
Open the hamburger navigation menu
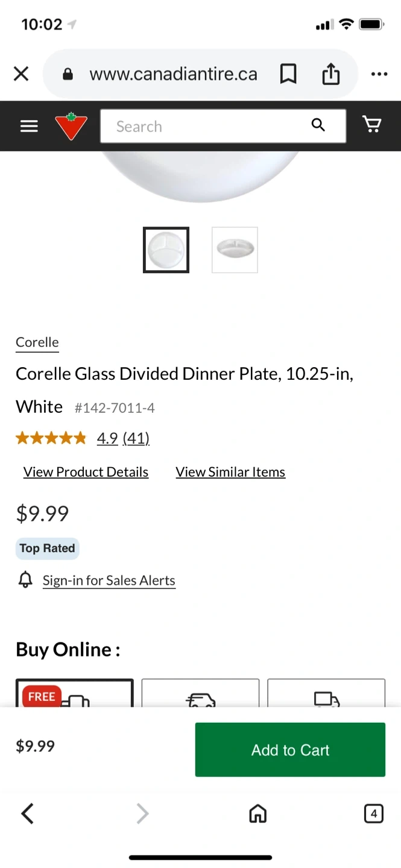click(x=29, y=126)
